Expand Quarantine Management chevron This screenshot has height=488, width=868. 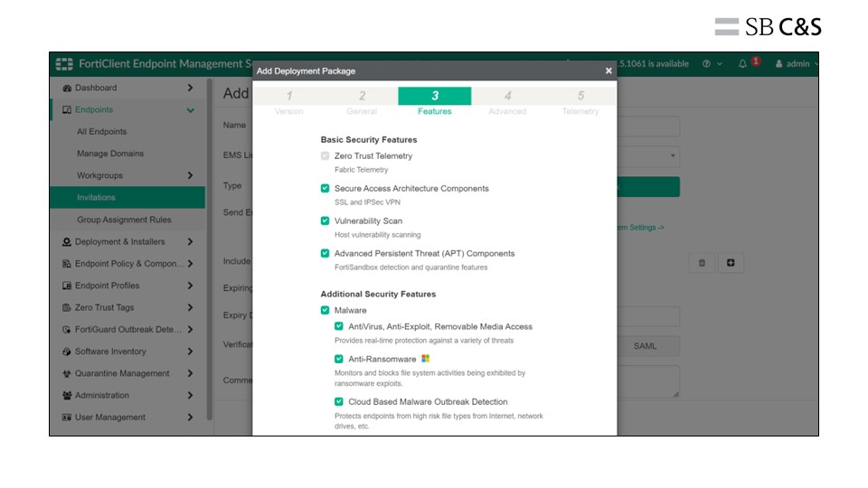point(190,373)
